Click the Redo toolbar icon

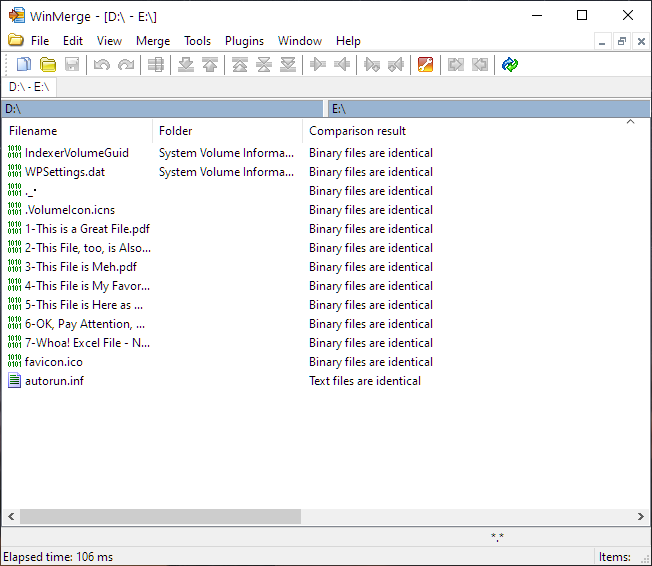click(x=126, y=64)
